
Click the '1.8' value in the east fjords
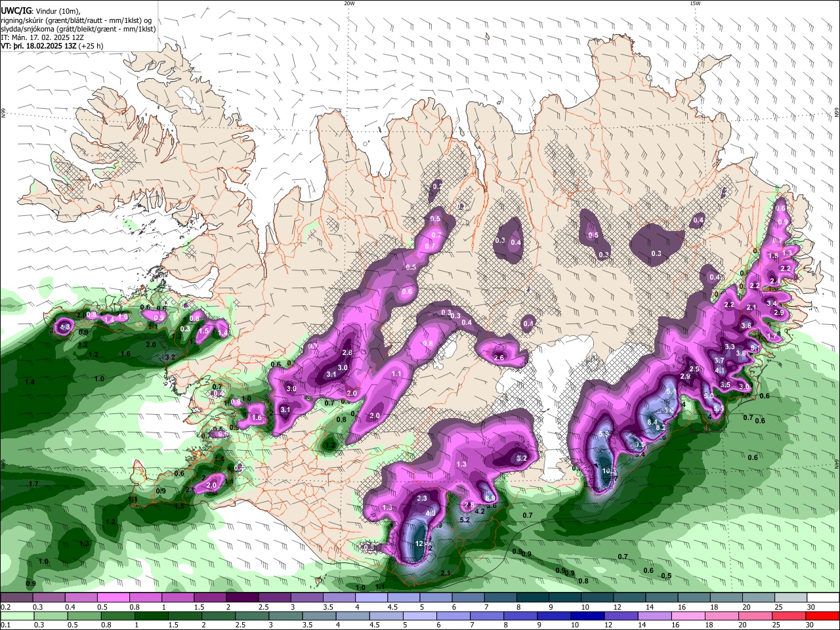(773, 256)
